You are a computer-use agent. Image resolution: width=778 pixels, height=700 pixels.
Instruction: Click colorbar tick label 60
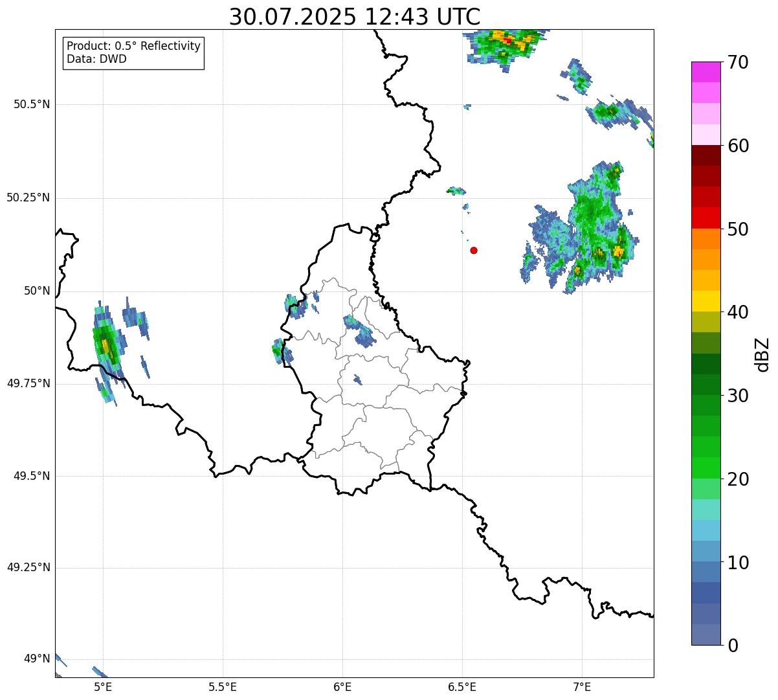738,146
